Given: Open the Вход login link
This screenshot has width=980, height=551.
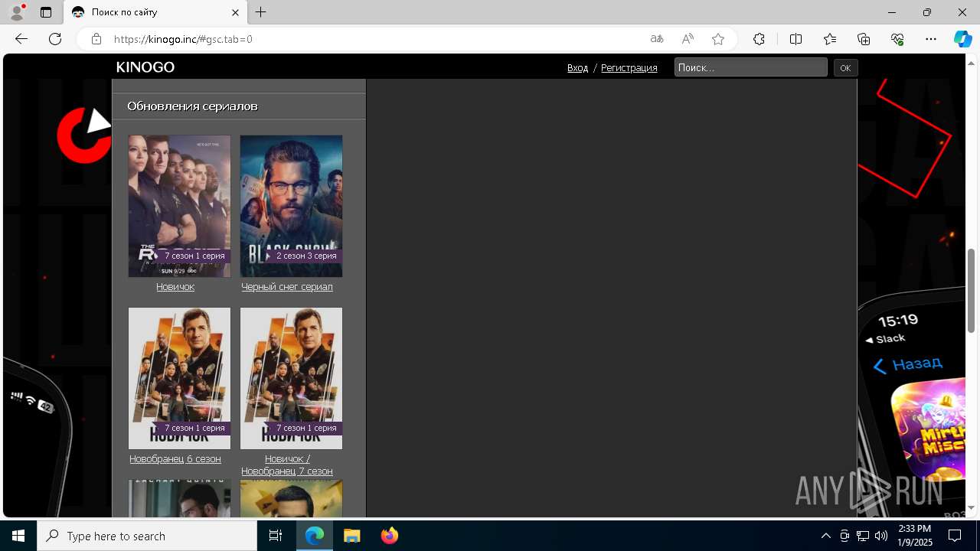Looking at the screenshot, I should [577, 68].
